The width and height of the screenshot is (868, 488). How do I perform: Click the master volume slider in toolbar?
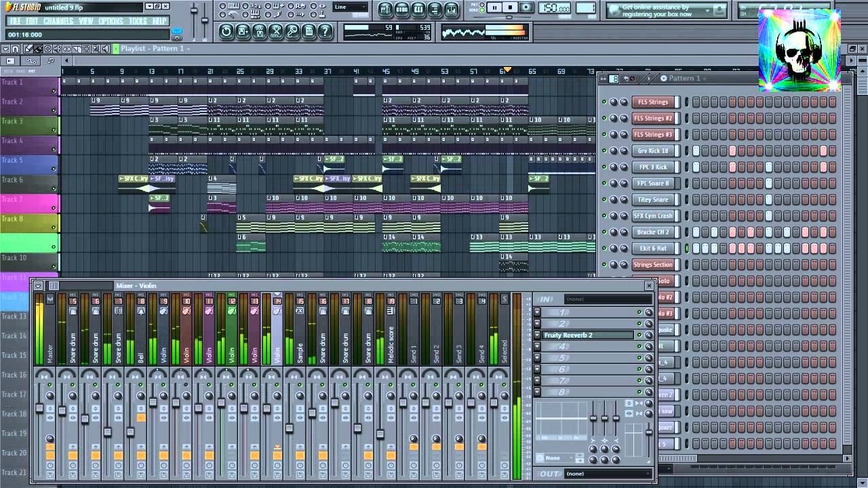point(194,11)
